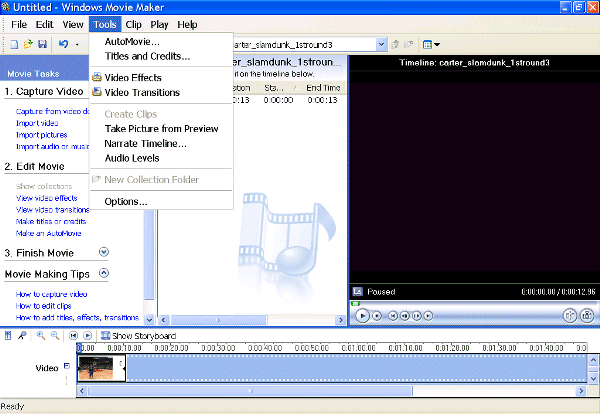Image resolution: width=600 pixels, height=414 pixels.
Task: Click the tasks pane scroll down arrow
Action: pos(150,319)
